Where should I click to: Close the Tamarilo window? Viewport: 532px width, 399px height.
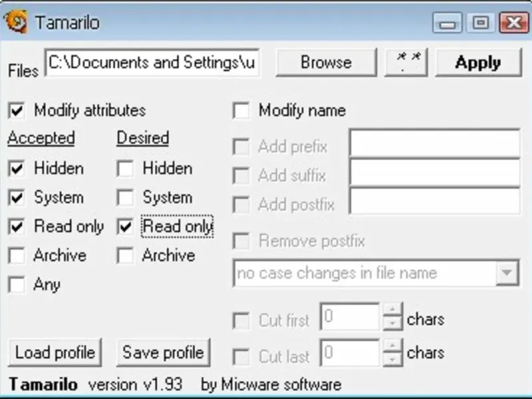tap(514, 23)
